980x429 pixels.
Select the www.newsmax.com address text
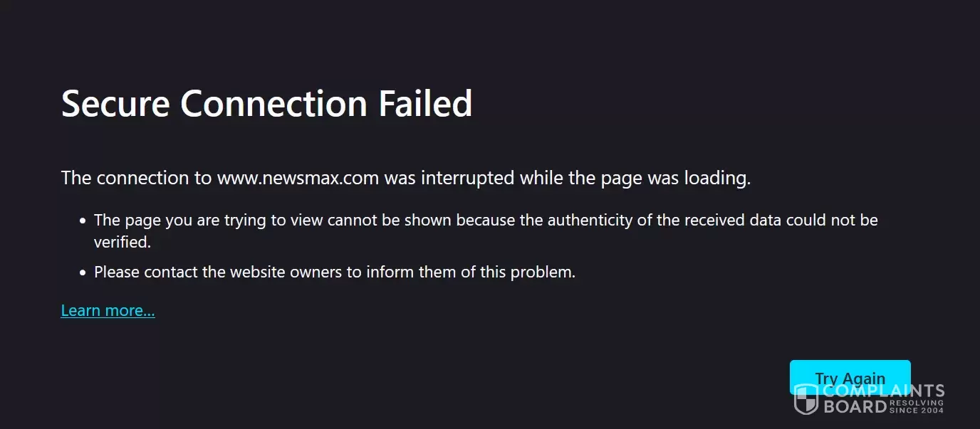point(298,177)
